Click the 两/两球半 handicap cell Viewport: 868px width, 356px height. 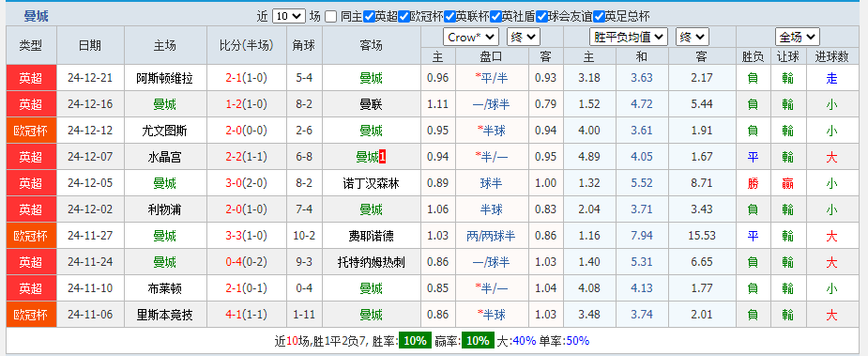[x=491, y=236]
